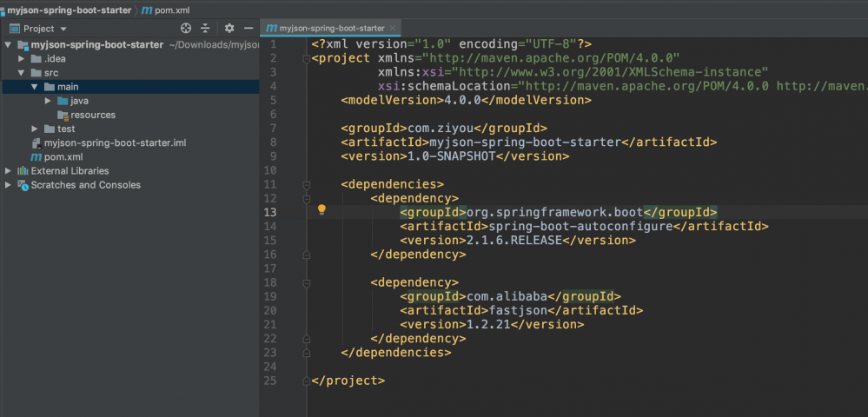Open Project panel settings gear

click(x=229, y=29)
